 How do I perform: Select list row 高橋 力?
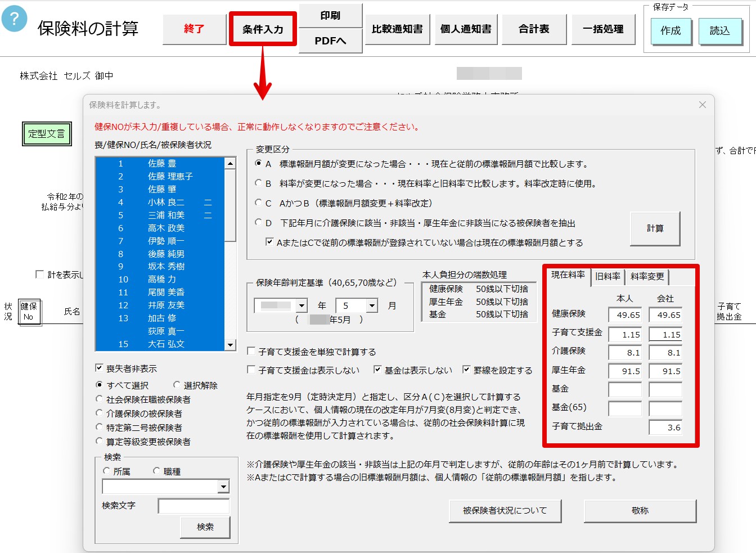[160, 279]
